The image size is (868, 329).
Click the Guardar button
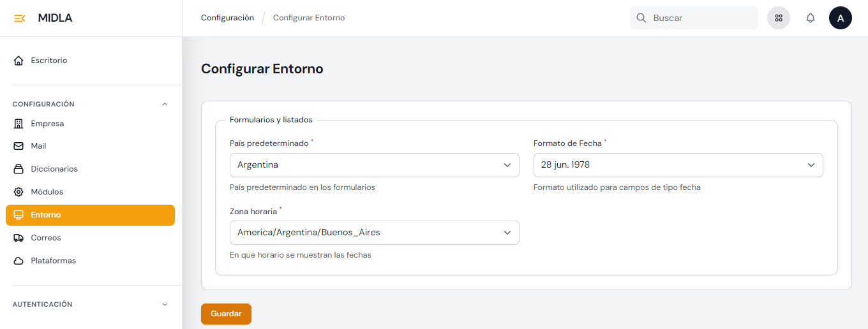(226, 314)
